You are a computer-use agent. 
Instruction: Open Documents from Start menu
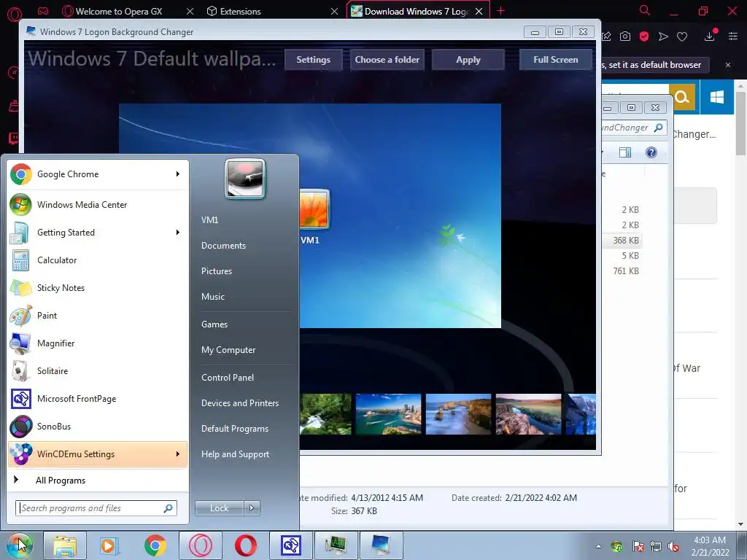point(223,246)
